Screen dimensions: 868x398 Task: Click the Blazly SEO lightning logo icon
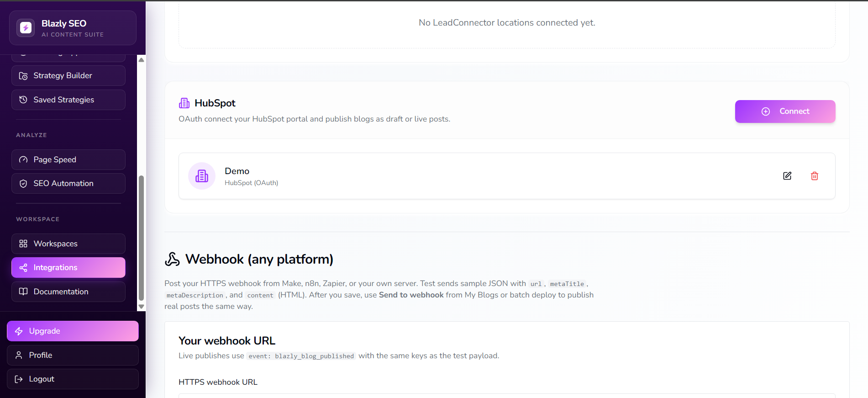(x=26, y=28)
